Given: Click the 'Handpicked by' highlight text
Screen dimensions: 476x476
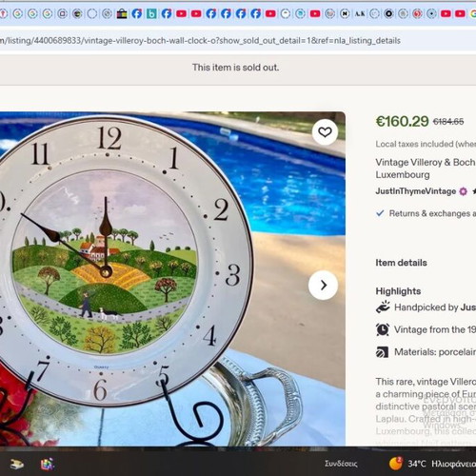Looking at the screenshot, I should [435, 307].
